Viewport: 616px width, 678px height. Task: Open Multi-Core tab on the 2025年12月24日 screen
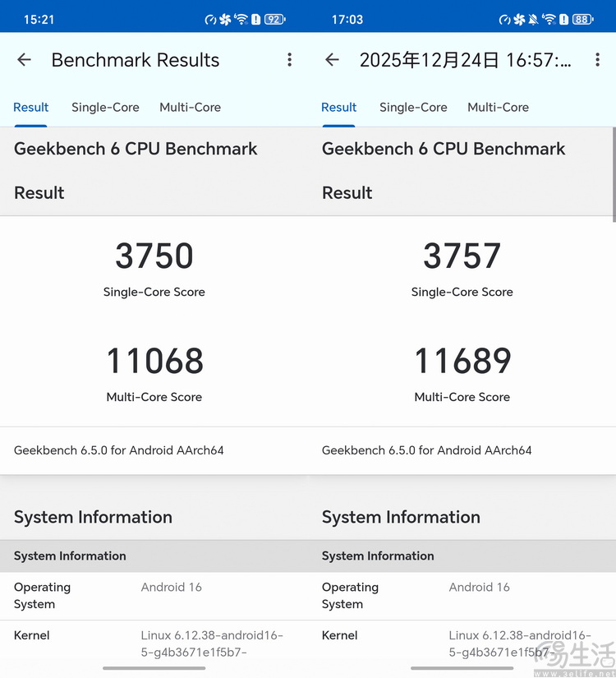(x=498, y=108)
